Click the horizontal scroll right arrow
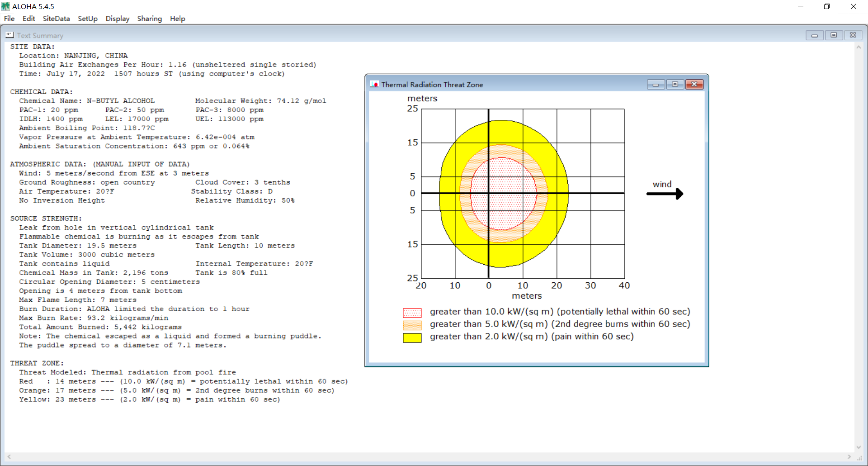 point(849,457)
